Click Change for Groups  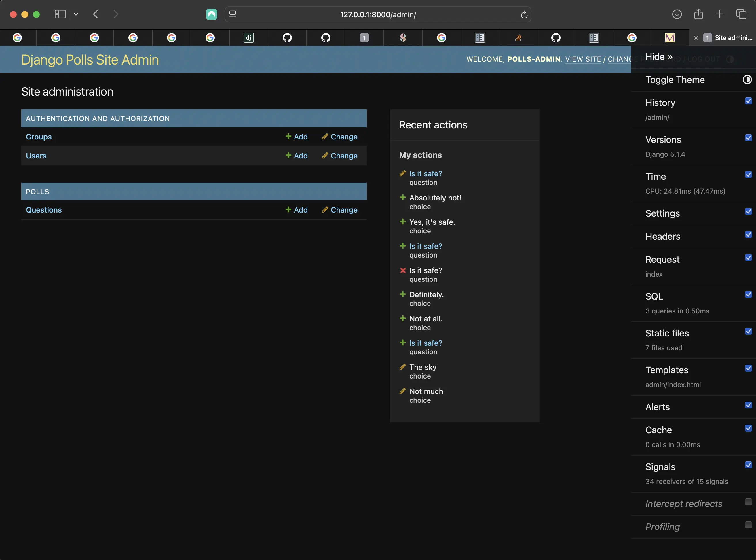(339, 137)
